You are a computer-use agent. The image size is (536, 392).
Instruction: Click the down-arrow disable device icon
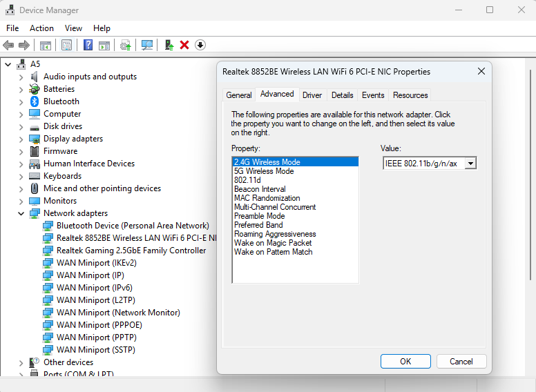tap(200, 45)
